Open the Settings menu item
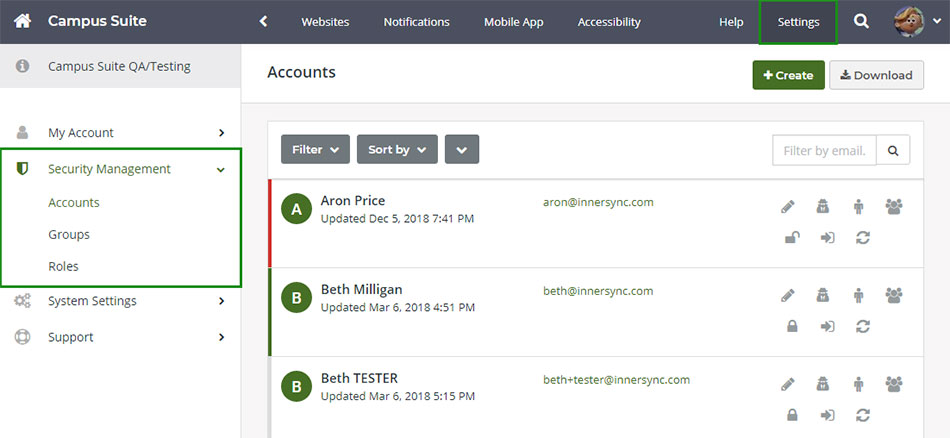The image size is (950, 438). [799, 22]
